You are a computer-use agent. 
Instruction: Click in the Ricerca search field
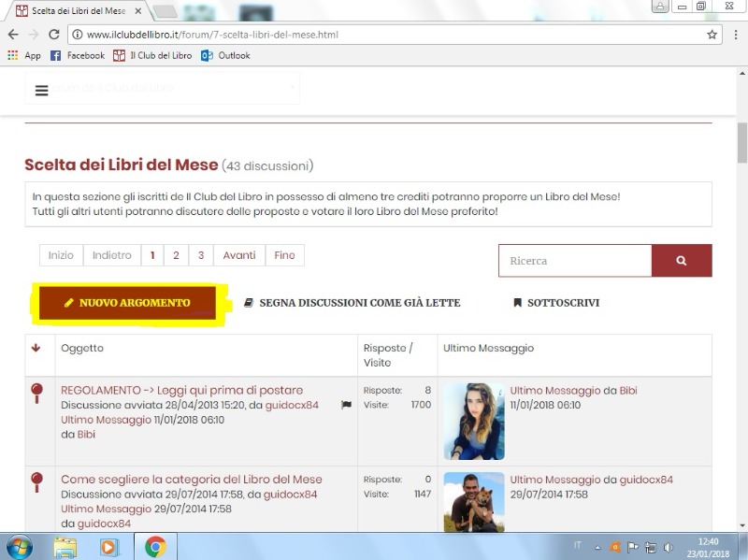(x=574, y=261)
